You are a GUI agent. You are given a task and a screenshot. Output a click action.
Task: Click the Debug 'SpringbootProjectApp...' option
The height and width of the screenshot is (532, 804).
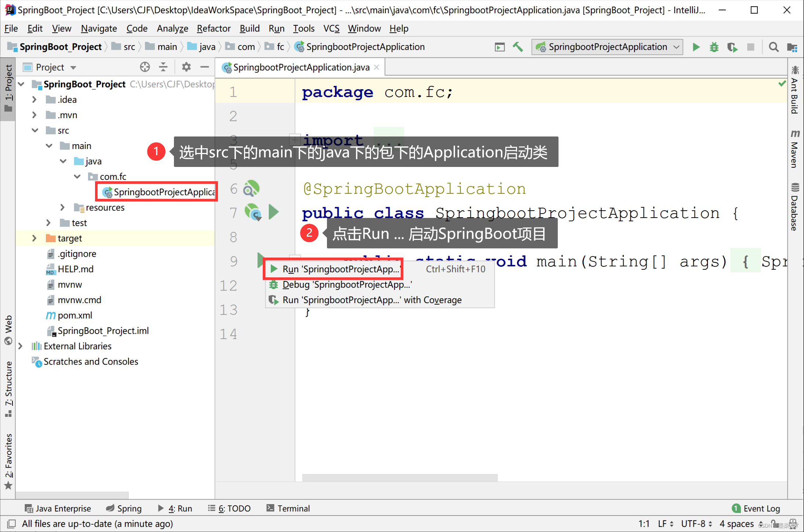click(348, 284)
